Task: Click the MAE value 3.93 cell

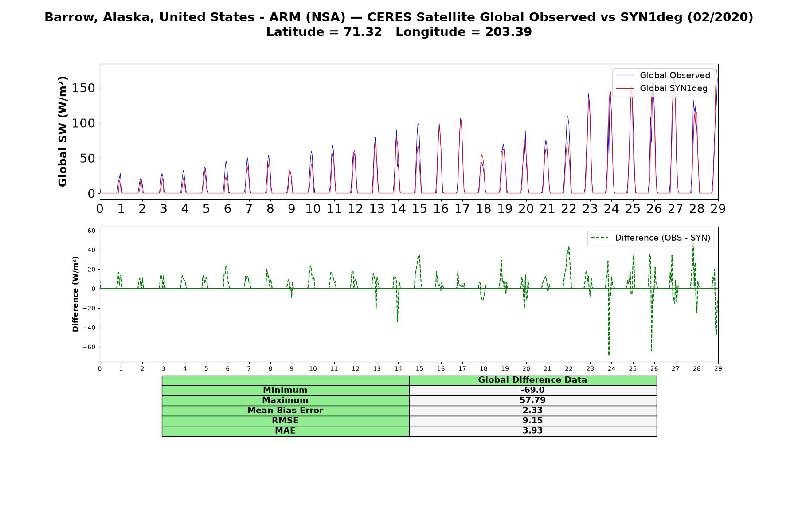Action: click(532, 431)
